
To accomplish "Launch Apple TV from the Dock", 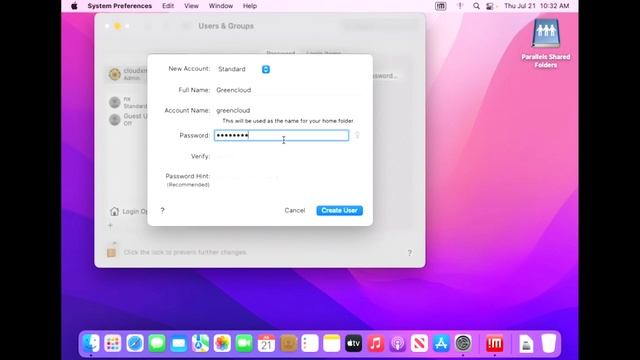I will click(353, 343).
